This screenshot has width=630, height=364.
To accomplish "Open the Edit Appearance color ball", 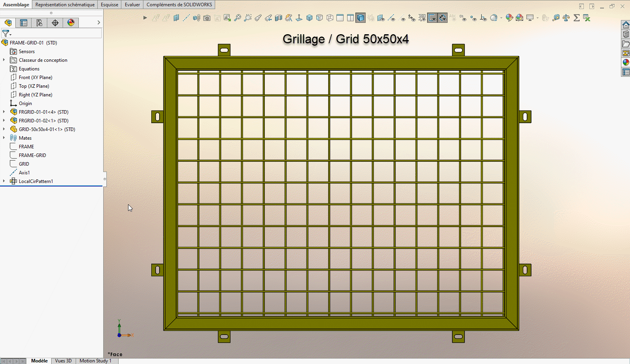I will 509,18.
